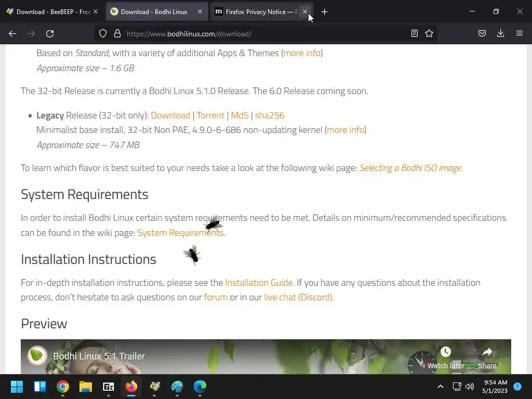Open the 9:54 AM clock and calendar
Screen dimensions: 532x399
pos(495,387)
